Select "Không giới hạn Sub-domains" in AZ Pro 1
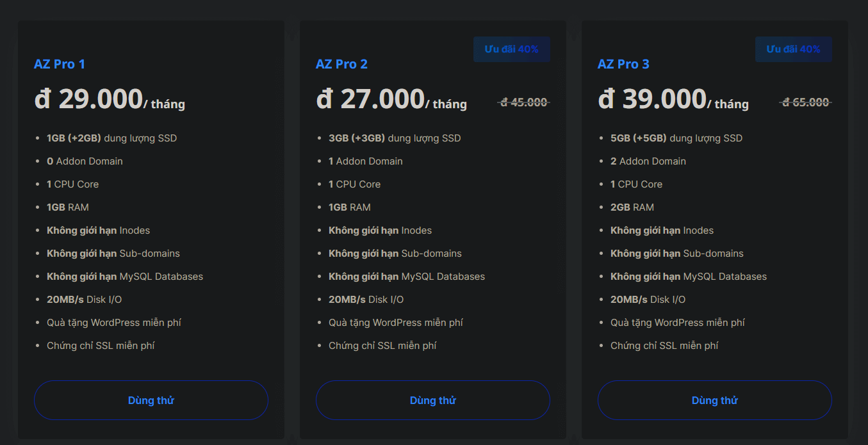Screen dimensions: 868x445 tap(113, 254)
